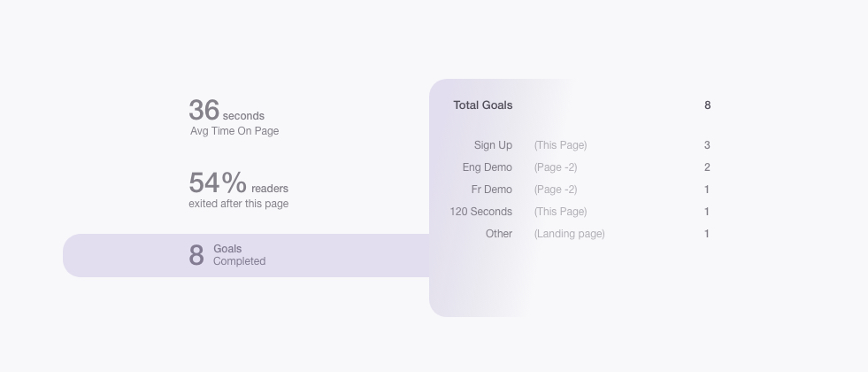Image resolution: width=868 pixels, height=372 pixels.
Task: Click (This Page) next to Sign Up
Action: click(560, 145)
